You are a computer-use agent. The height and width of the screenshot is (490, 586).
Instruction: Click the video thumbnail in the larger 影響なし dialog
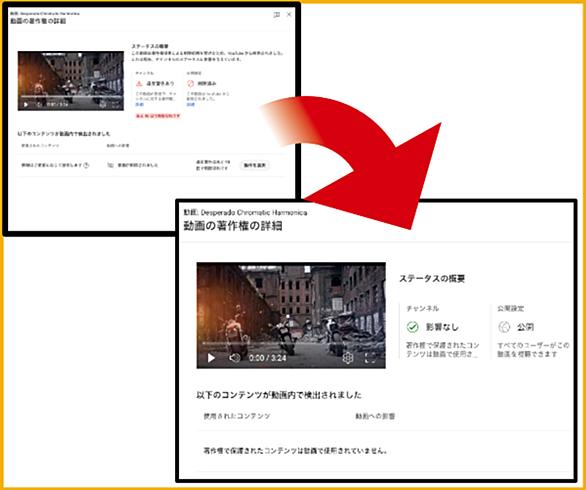[291, 315]
